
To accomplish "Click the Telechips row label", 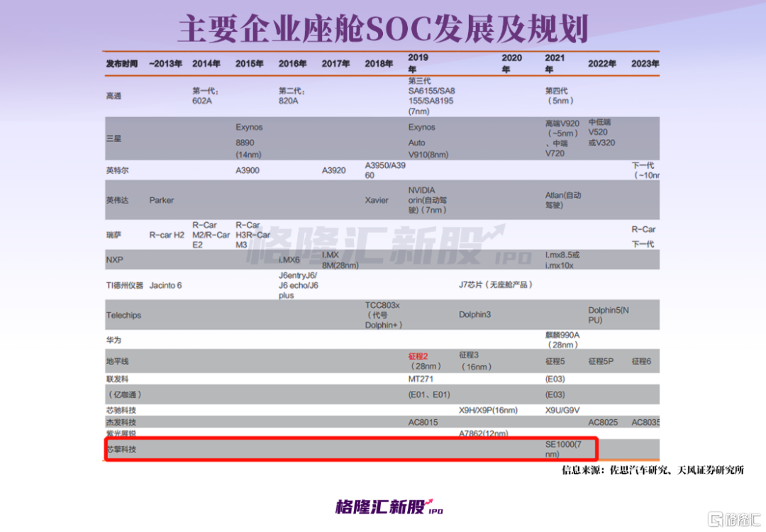I will coord(123,315).
